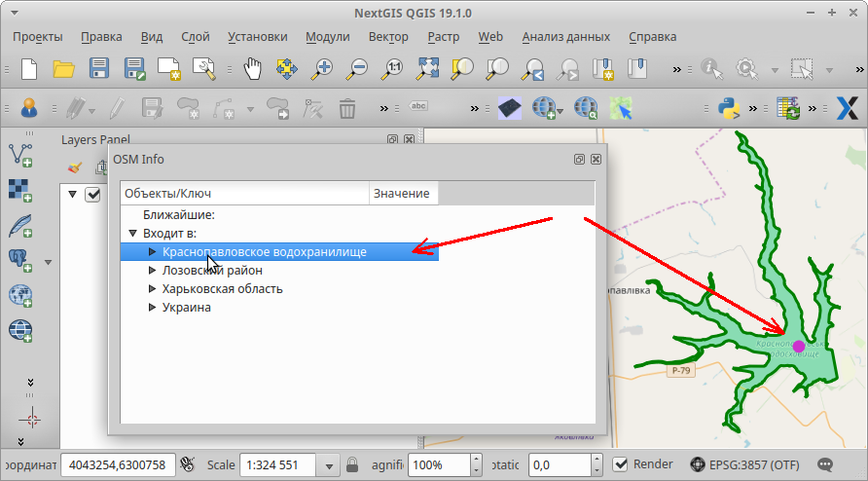Create a new project with the blank page icon
The image size is (868, 481).
[29, 69]
